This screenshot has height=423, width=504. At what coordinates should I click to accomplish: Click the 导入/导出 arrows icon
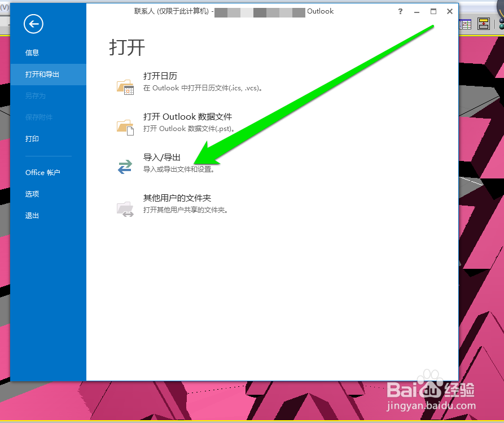[125, 167]
